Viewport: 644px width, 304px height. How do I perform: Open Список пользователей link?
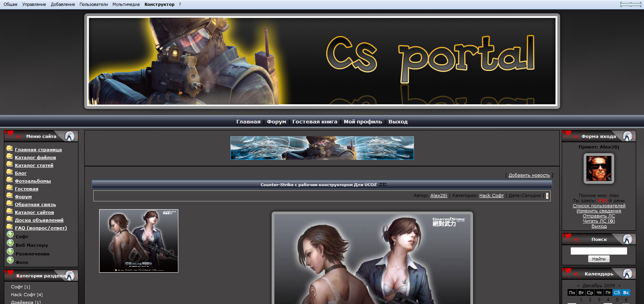pyautogui.click(x=599, y=206)
